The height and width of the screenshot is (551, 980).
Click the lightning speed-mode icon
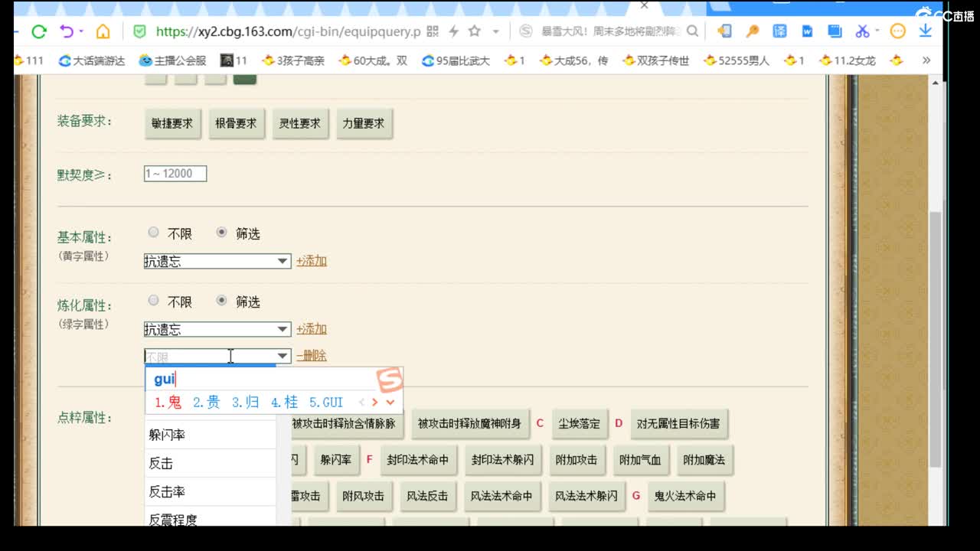453,31
